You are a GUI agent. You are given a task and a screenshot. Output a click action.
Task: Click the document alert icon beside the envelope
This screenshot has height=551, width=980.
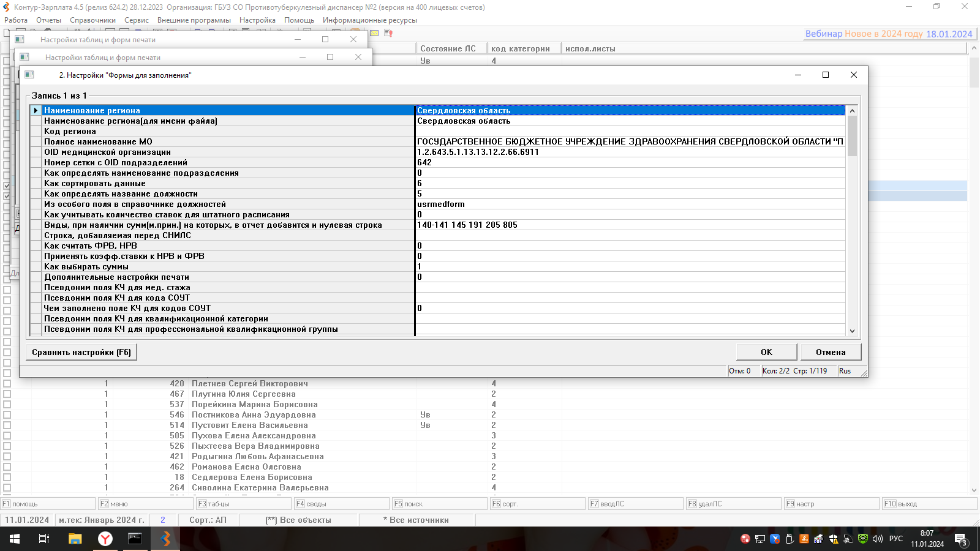[x=388, y=33]
